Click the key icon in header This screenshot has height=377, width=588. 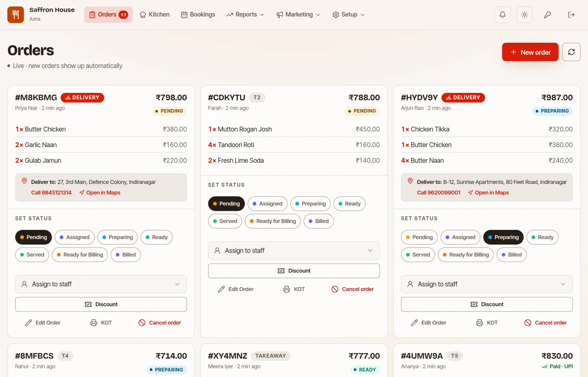548,15
